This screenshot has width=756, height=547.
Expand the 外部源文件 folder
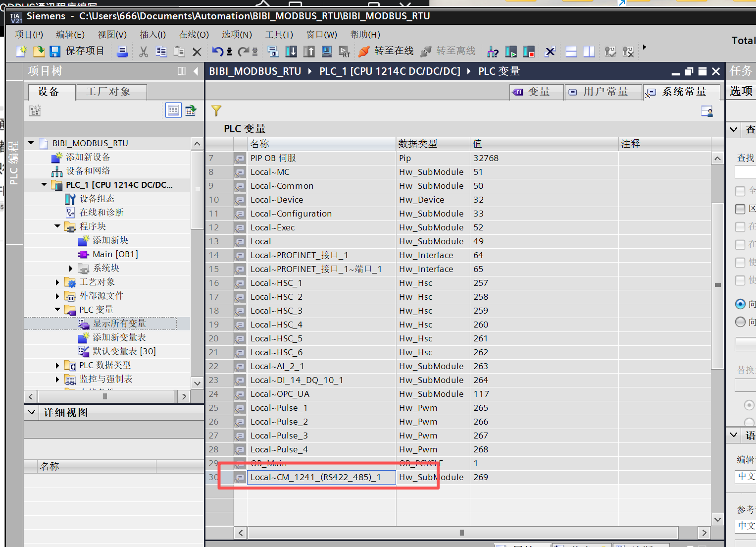[x=57, y=296]
